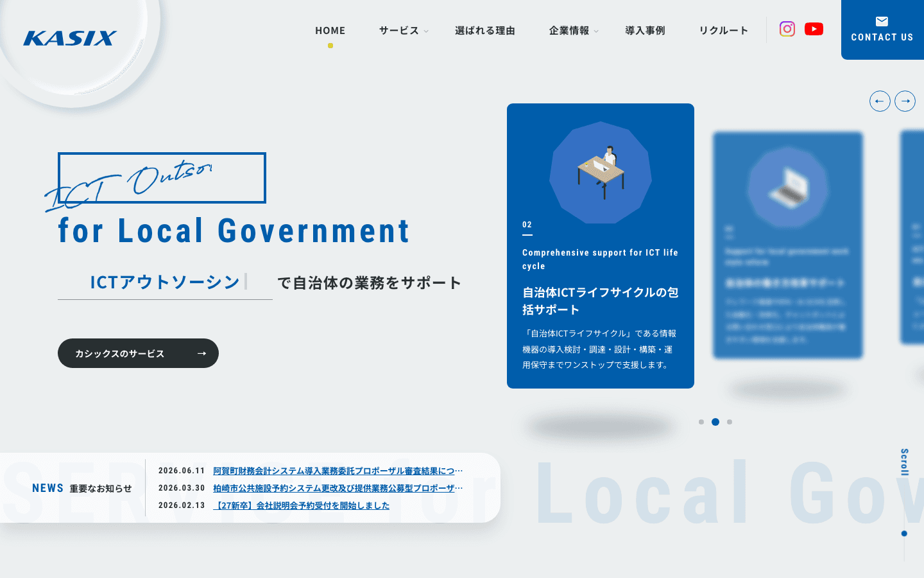Expand the サービス menu chevron
The width and height of the screenshot is (924, 578).
click(426, 31)
